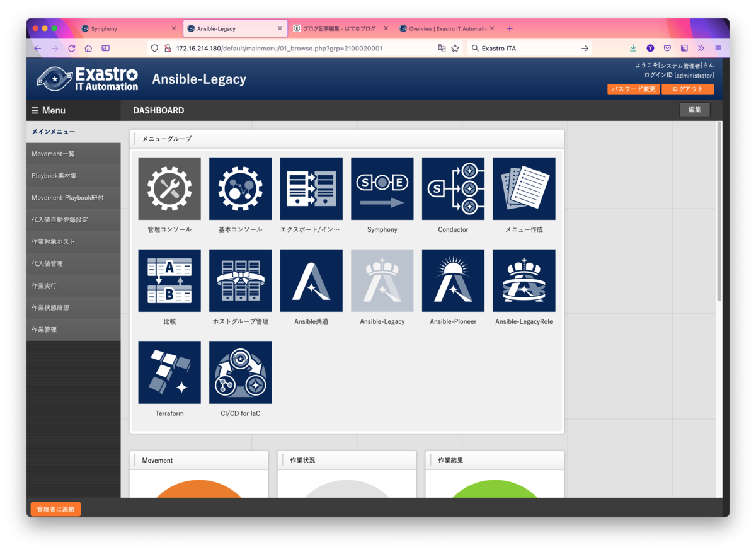
Task: Click the 編集 dashboard button
Action: [695, 110]
